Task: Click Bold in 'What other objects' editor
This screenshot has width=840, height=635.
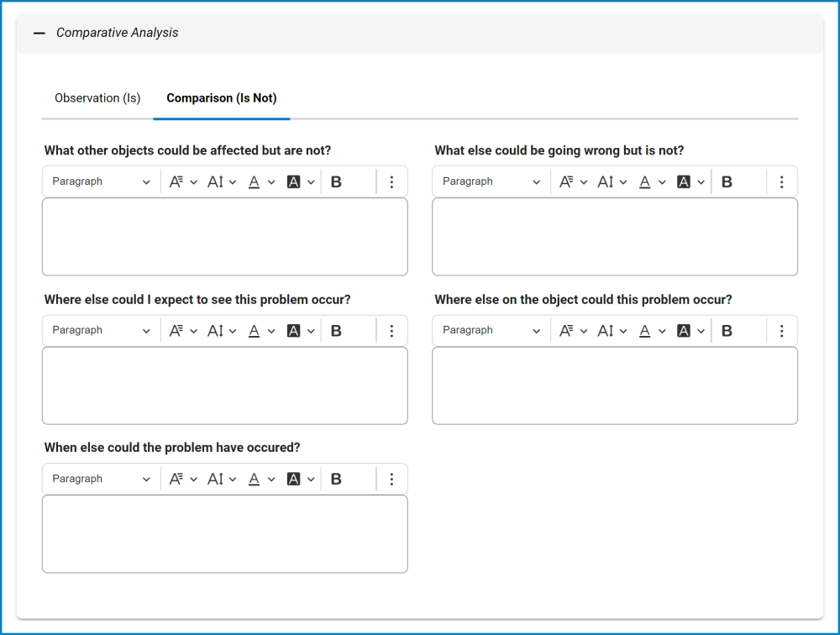Action: 336,181
